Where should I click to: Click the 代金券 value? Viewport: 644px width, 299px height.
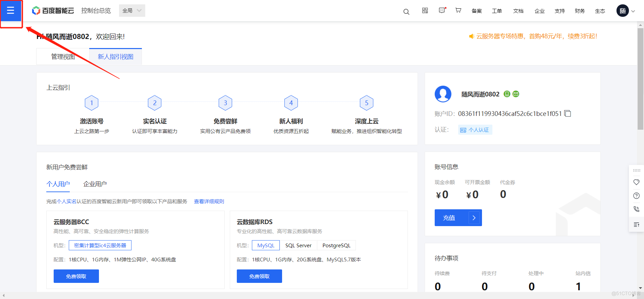tap(503, 194)
